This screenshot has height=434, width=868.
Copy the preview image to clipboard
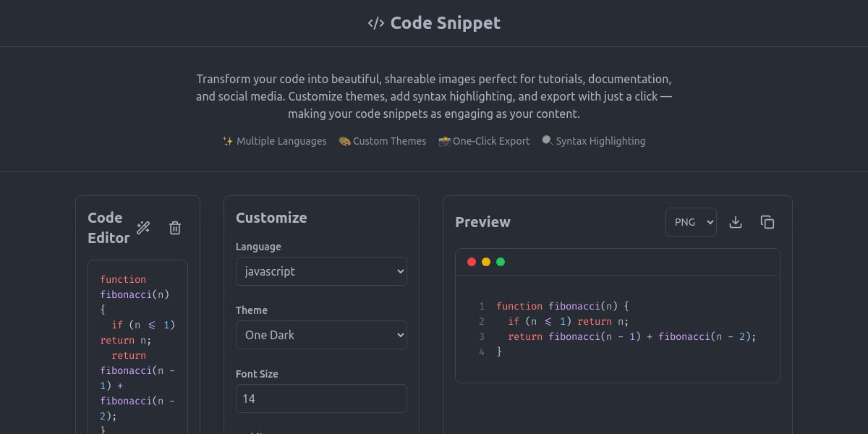767,222
